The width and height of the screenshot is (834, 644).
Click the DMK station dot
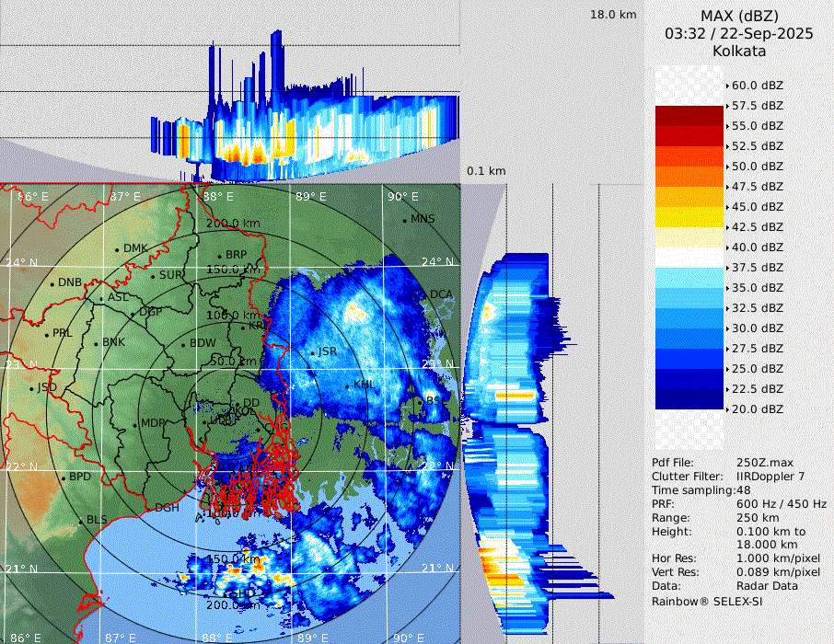(x=118, y=249)
